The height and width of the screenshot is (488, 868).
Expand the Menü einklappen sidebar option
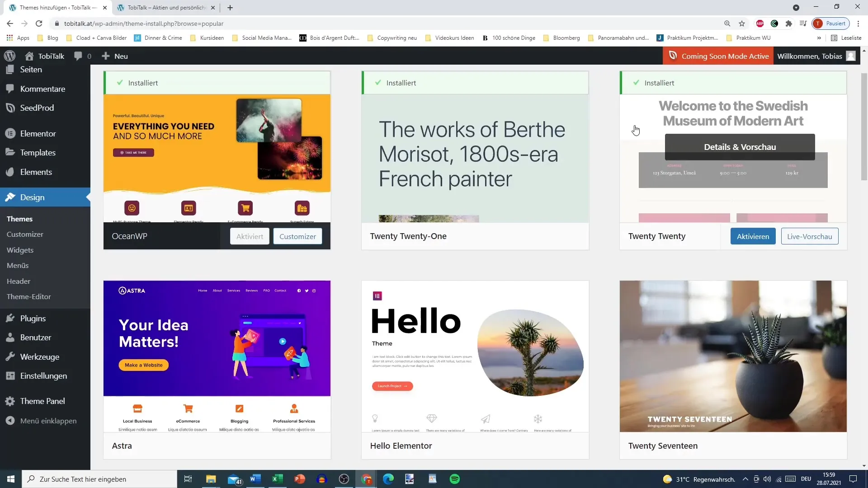click(47, 421)
